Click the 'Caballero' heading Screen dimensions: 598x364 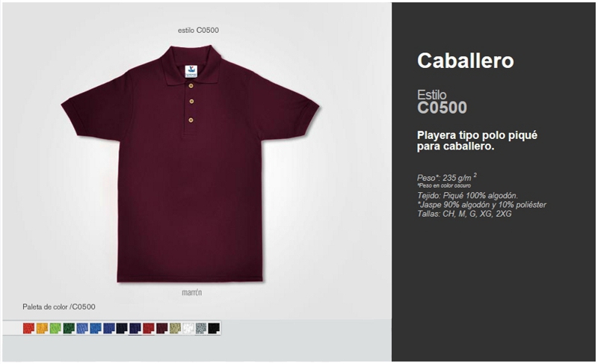click(465, 61)
